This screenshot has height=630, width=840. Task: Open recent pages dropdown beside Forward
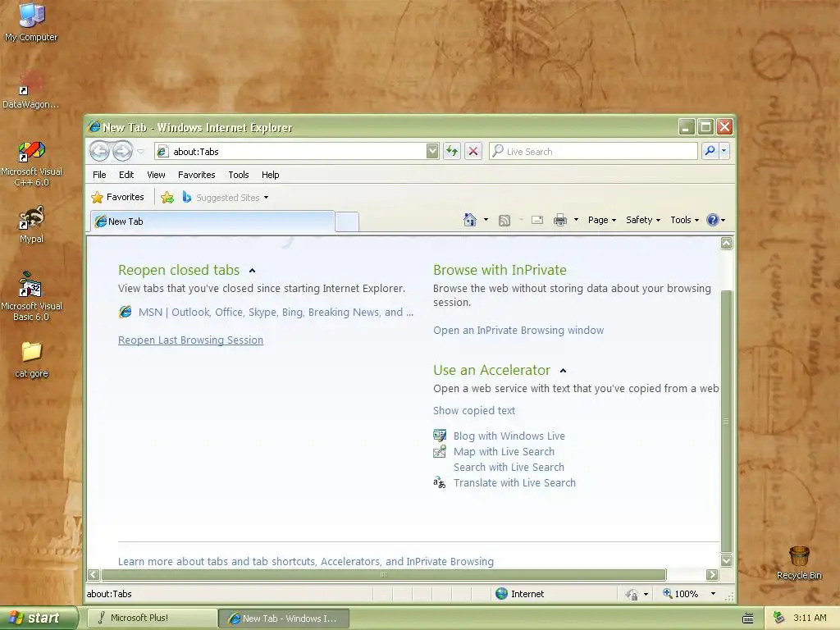[140, 152]
